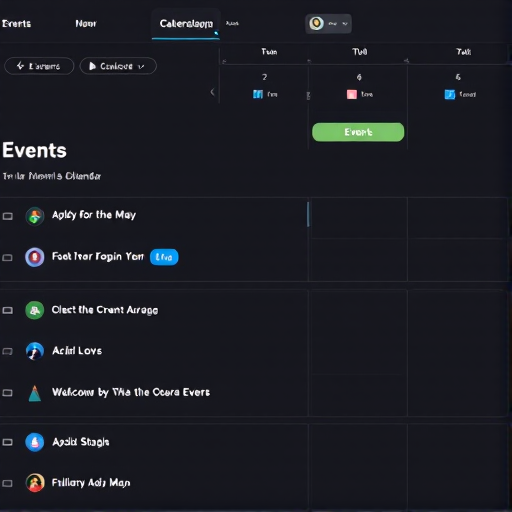This screenshot has width=512, height=512.
Task: Open the Events tab in top navigation
Action: pos(16,24)
